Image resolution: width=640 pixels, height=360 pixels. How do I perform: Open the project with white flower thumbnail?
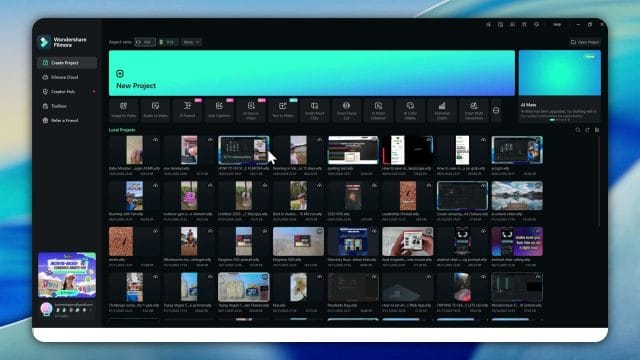298,287
